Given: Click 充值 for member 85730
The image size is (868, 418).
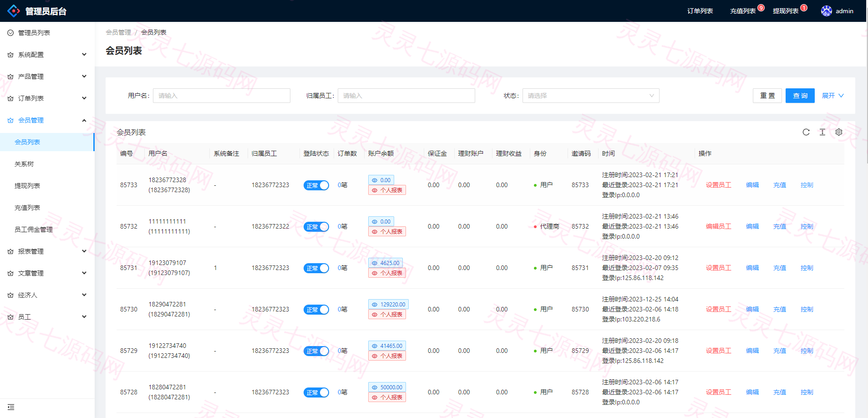Looking at the screenshot, I should [780, 309].
